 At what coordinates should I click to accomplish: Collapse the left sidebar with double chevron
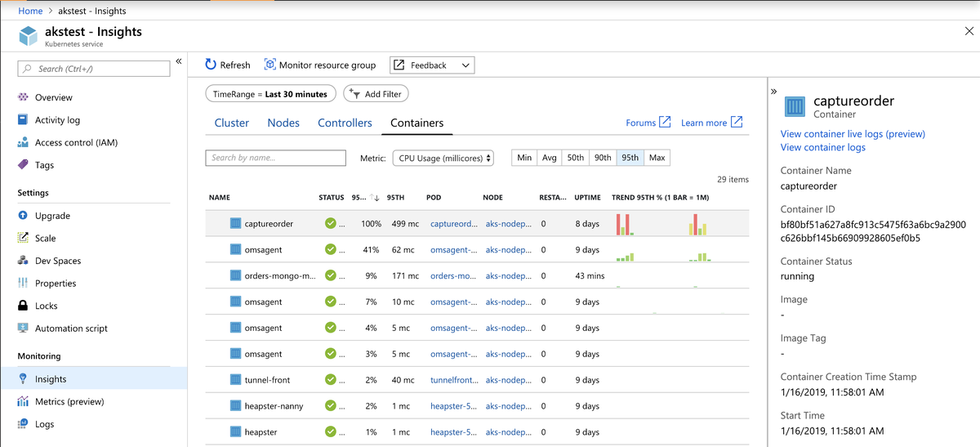[x=179, y=62]
